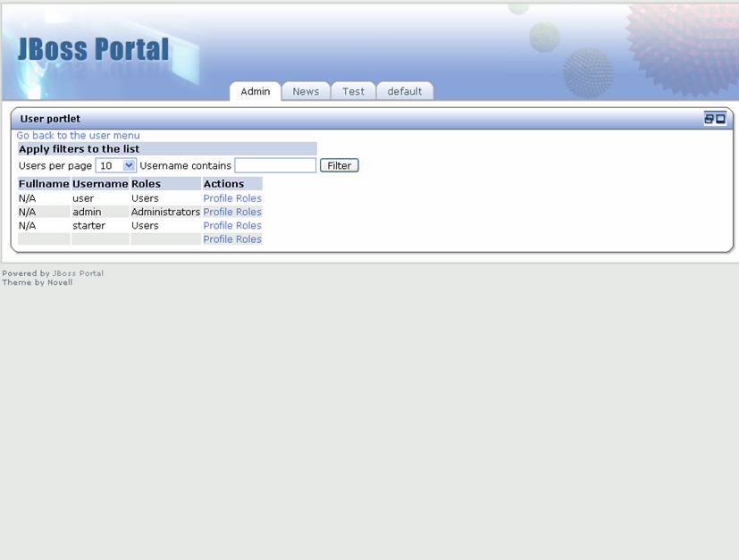Open Roles for user 'starter'
The width and height of the screenshot is (739, 560).
[x=248, y=226]
